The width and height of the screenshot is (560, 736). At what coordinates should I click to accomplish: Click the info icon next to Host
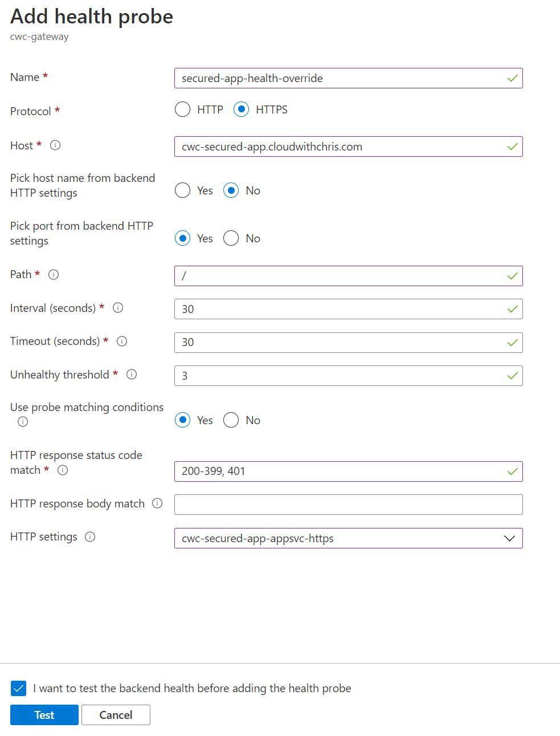[x=55, y=146]
